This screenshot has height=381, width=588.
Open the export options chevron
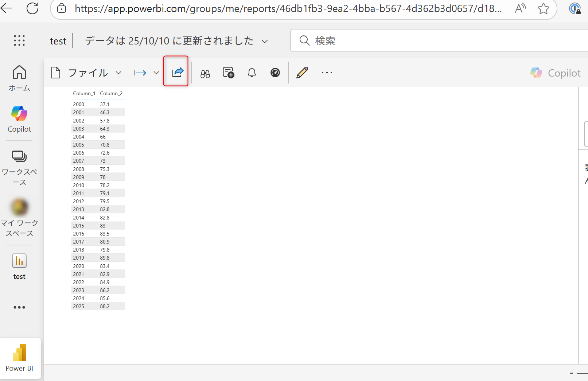click(x=156, y=73)
